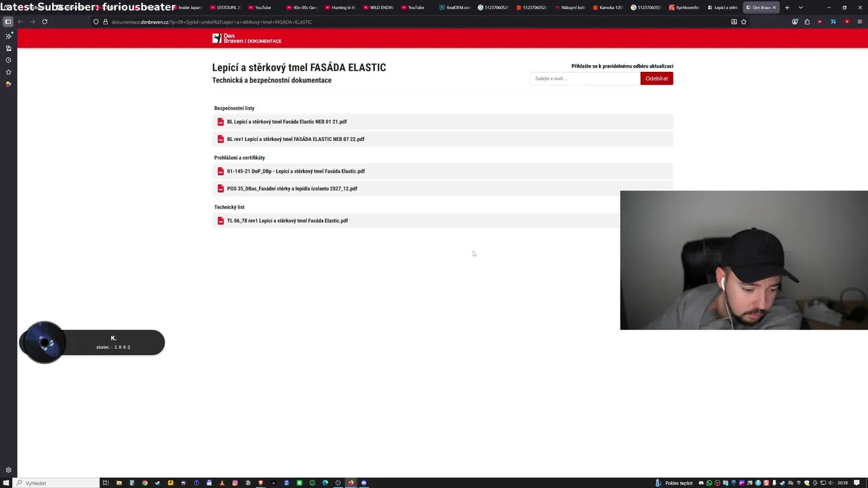Switch to the SESTOUPIL tab

coord(225,7)
